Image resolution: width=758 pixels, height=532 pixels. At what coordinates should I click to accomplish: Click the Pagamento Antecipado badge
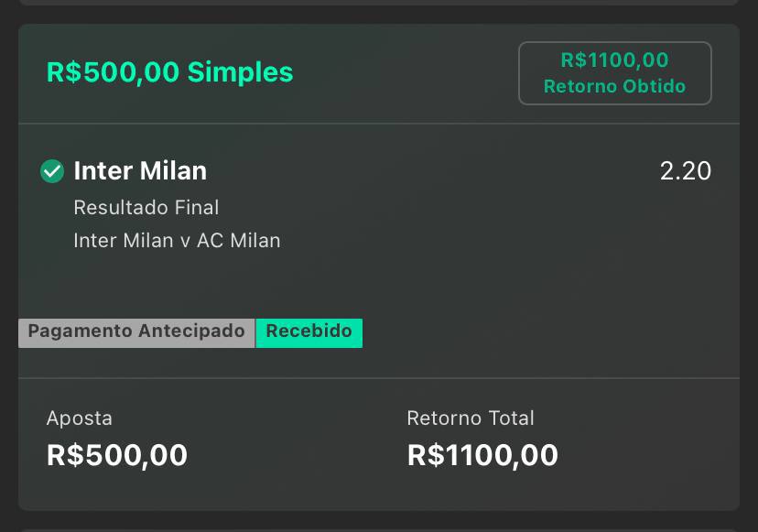(x=136, y=332)
